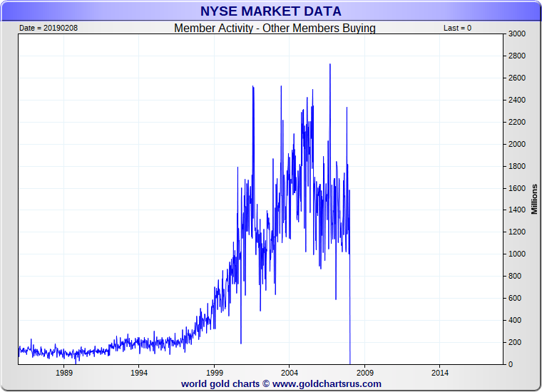Select the 1999 x-axis label
The width and height of the screenshot is (542, 392).
click(x=215, y=373)
